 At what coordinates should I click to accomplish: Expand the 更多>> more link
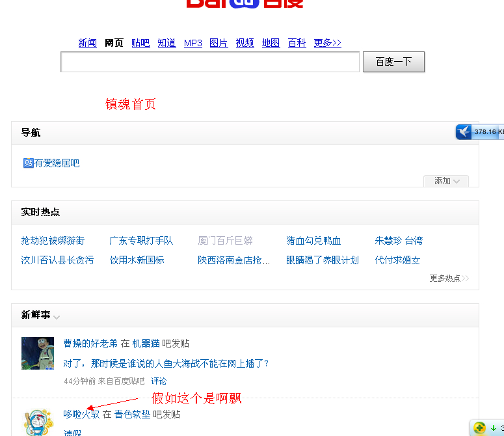[327, 43]
